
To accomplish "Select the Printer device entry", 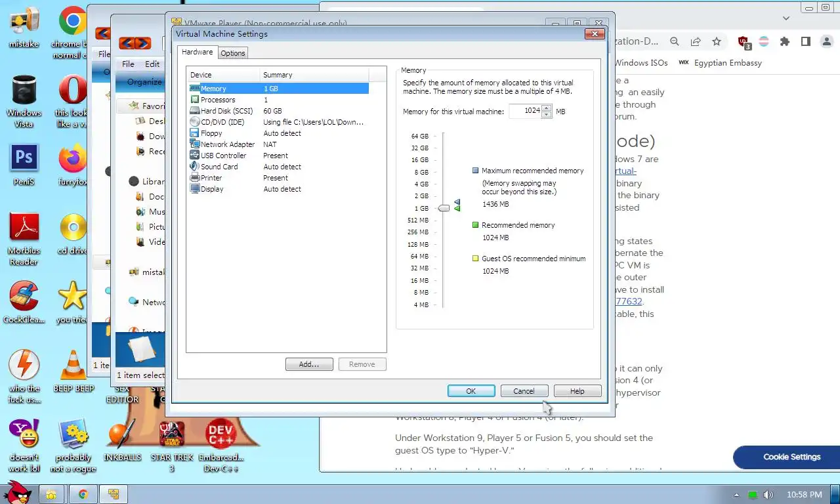I will point(278,178).
